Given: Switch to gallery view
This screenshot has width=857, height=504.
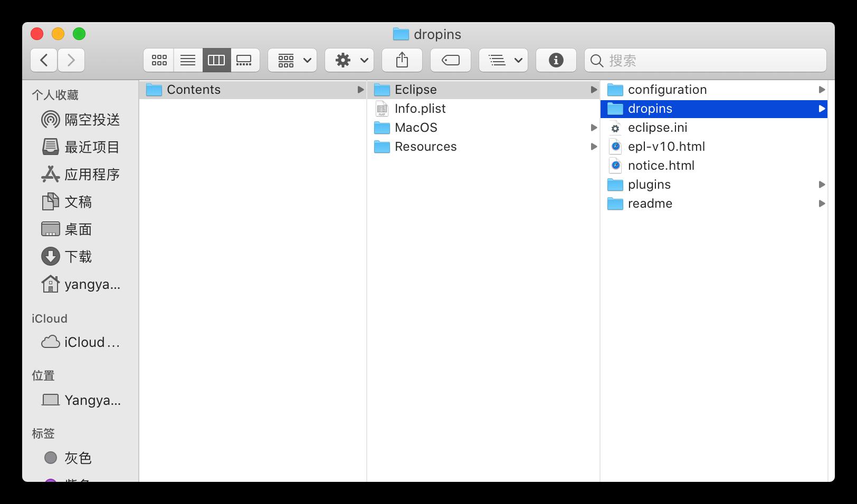Looking at the screenshot, I should pyautogui.click(x=245, y=60).
